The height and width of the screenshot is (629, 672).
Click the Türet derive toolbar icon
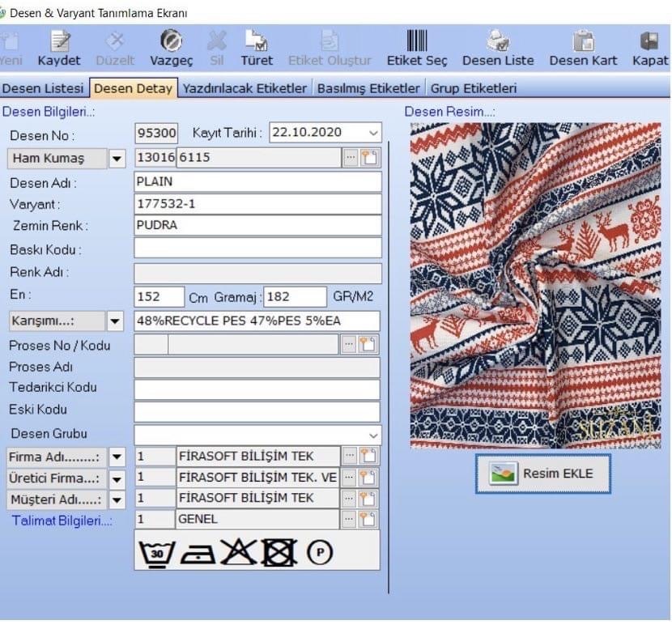click(x=257, y=41)
